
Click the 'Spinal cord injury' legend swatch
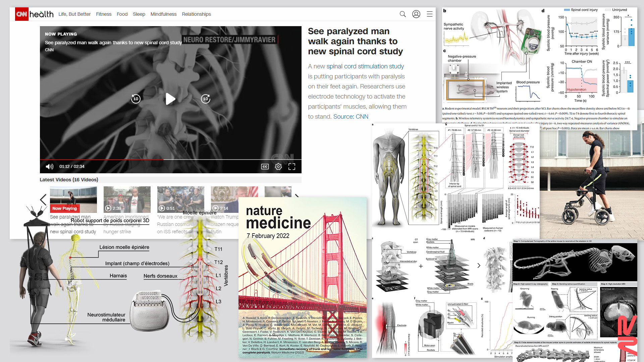567,10
